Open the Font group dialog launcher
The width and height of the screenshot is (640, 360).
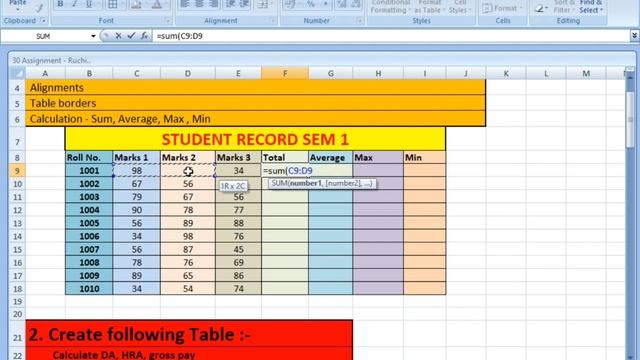[x=167, y=20]
